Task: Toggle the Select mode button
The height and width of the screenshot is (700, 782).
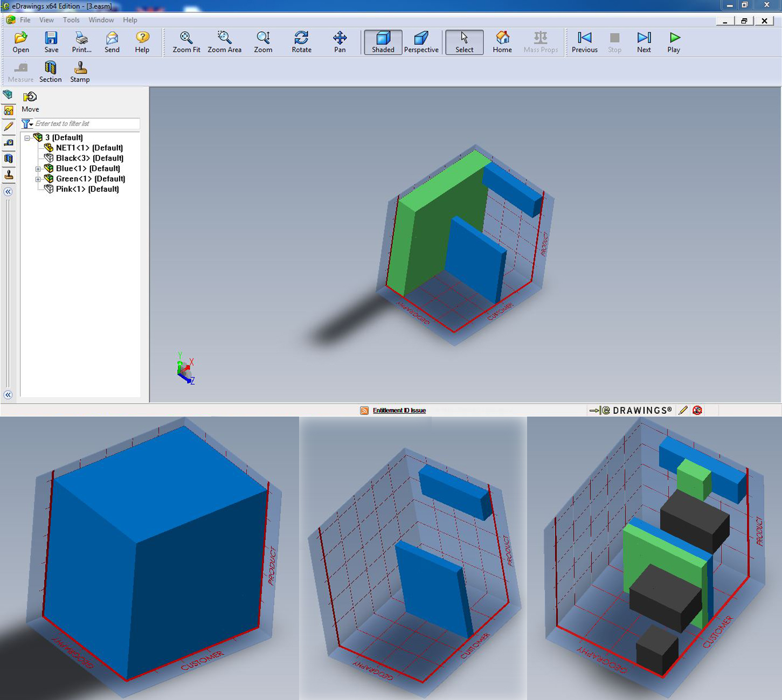Action: 464,42
